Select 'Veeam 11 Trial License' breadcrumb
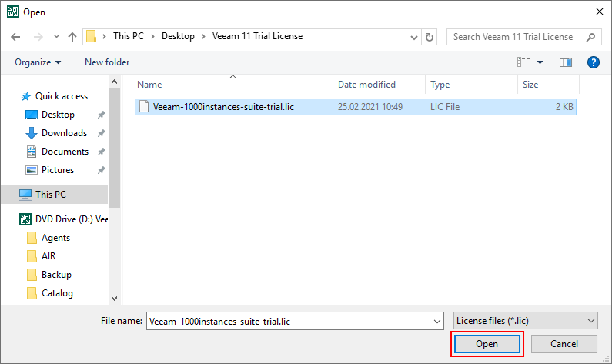 tap(257, 36)
